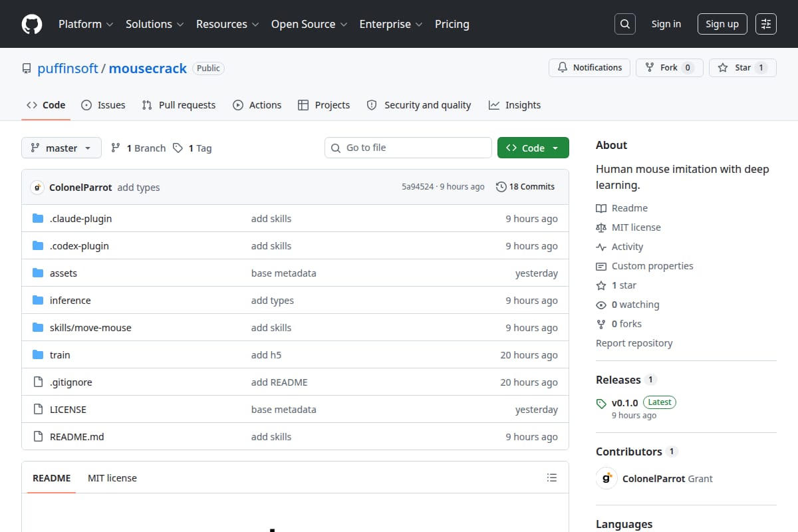Open the Security and quality tab
This screenshot has height=532, width=798.
click(419, 105)
